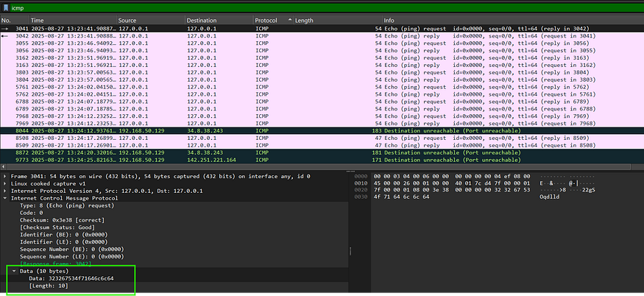Select the Identifier (BE) field
Screen dimensions: 644x296
pos(63,235)
